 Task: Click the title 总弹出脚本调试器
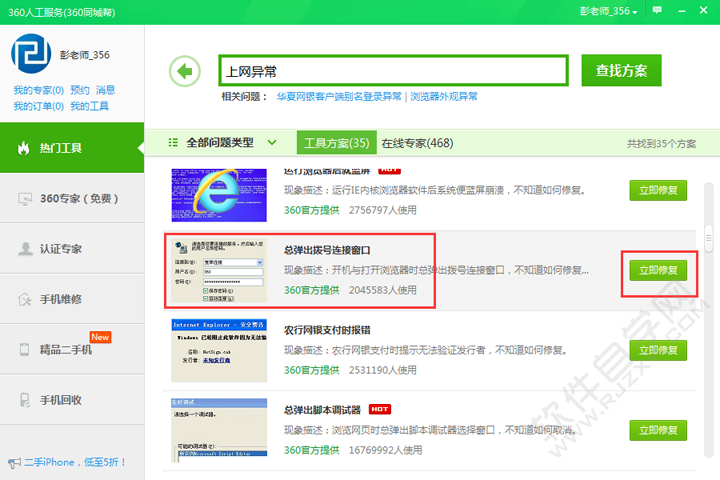322,410
